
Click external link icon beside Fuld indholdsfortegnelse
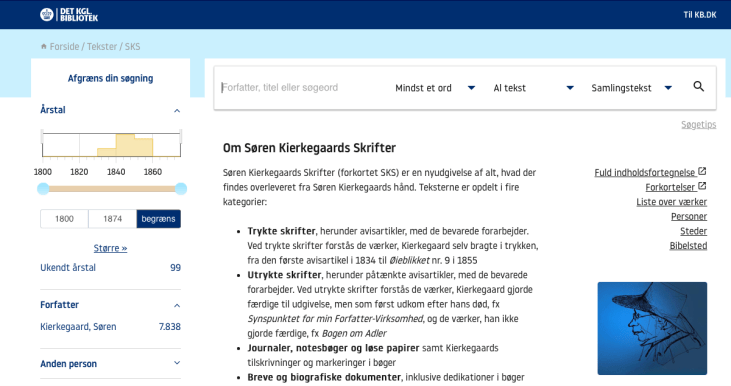702,171
